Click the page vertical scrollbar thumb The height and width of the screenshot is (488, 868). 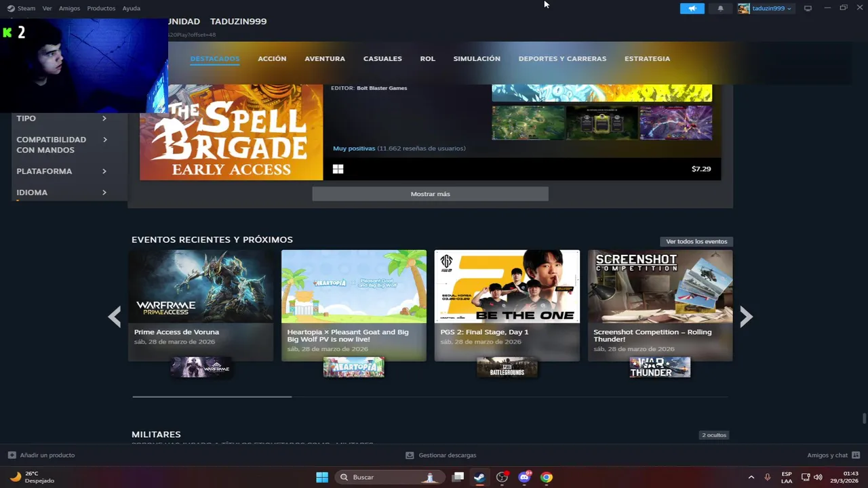click(x=864, y=418)
